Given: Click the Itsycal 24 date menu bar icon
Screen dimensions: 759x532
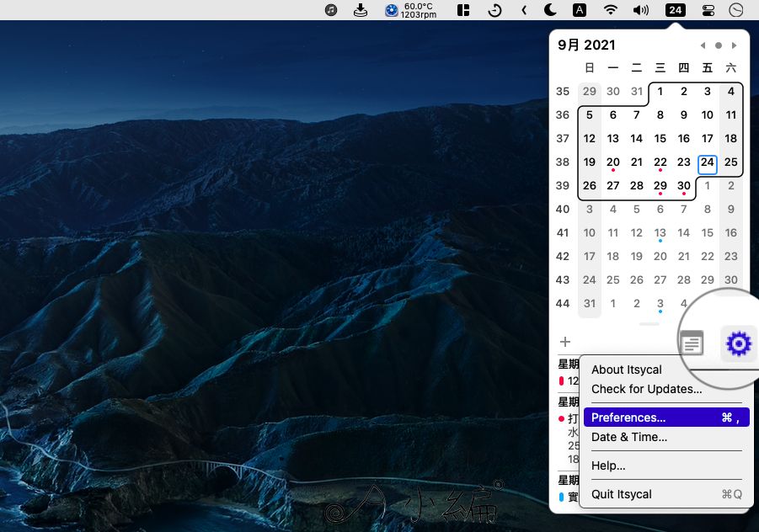Looking at the screenshot, I should coord(676,9).
